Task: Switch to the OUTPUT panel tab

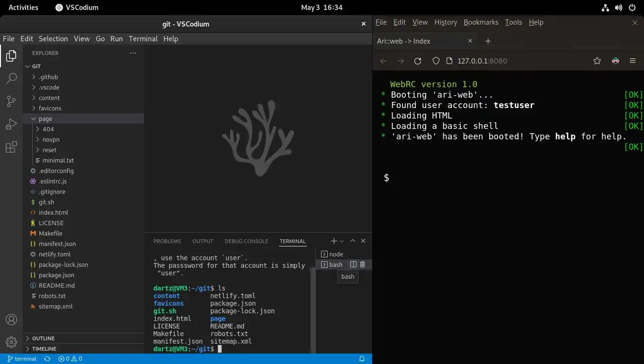Action: point(203,241)
